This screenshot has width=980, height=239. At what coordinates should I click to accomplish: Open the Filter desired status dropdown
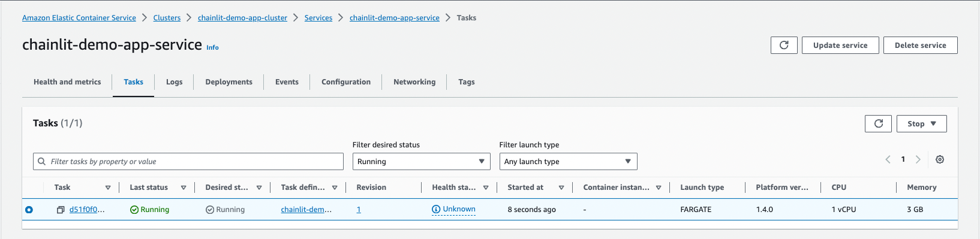421,161
